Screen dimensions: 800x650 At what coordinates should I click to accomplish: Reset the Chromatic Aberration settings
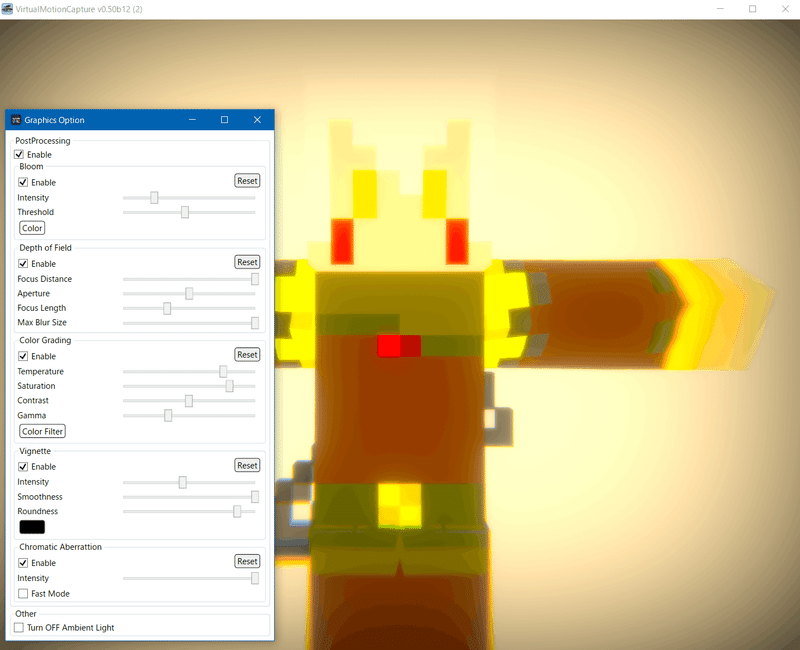click(247, 561)
